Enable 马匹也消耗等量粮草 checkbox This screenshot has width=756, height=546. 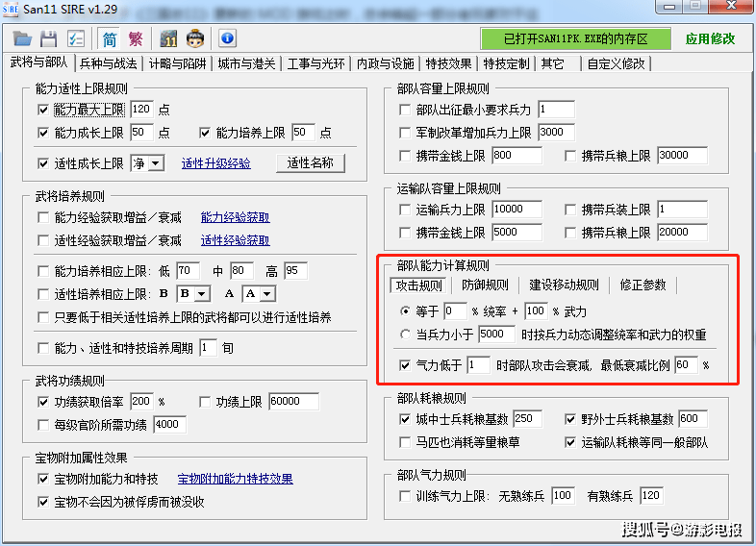point(405,442)
